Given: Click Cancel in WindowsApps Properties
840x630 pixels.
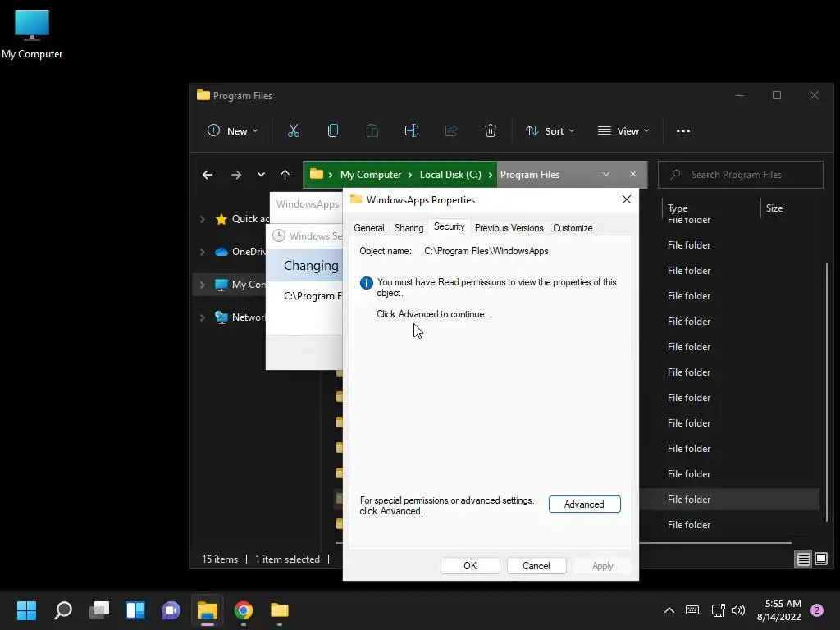Looking at the screenshot, I should (536, 566).
